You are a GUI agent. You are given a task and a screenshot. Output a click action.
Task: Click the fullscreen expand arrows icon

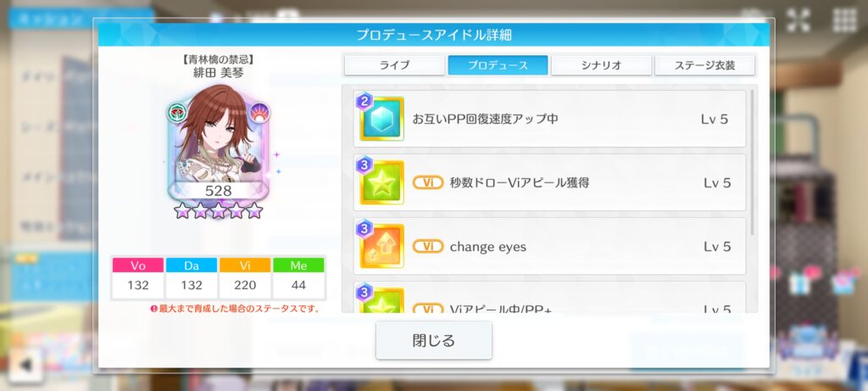[798, 20]
